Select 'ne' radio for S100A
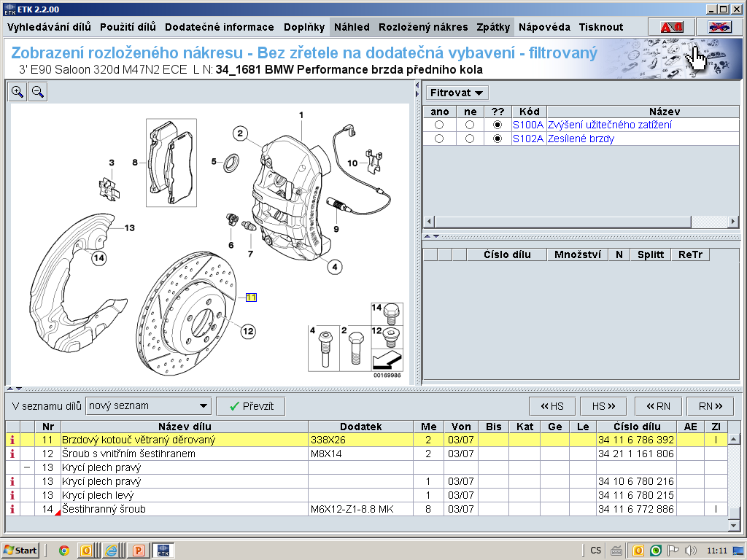 [x=470, y=125]
